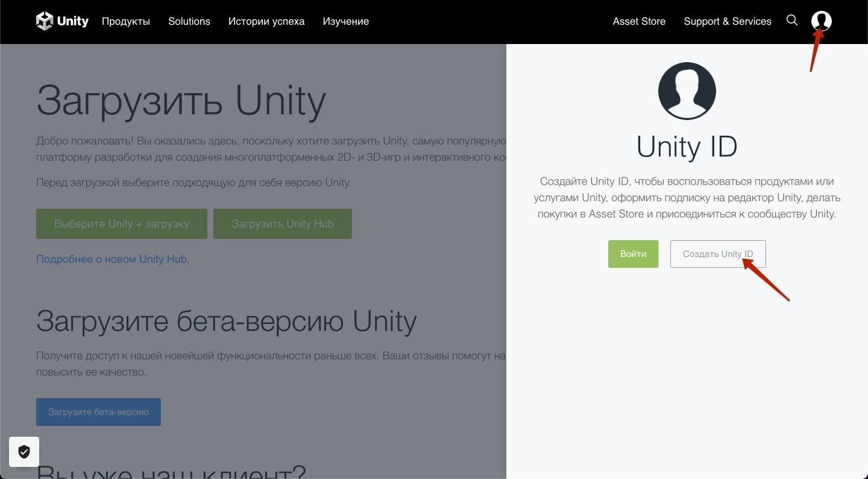This screenshot has width=868, height=479.
Task: Open the privacy shield badge icon
Action: pyautogui.click(x=24, y=452)
